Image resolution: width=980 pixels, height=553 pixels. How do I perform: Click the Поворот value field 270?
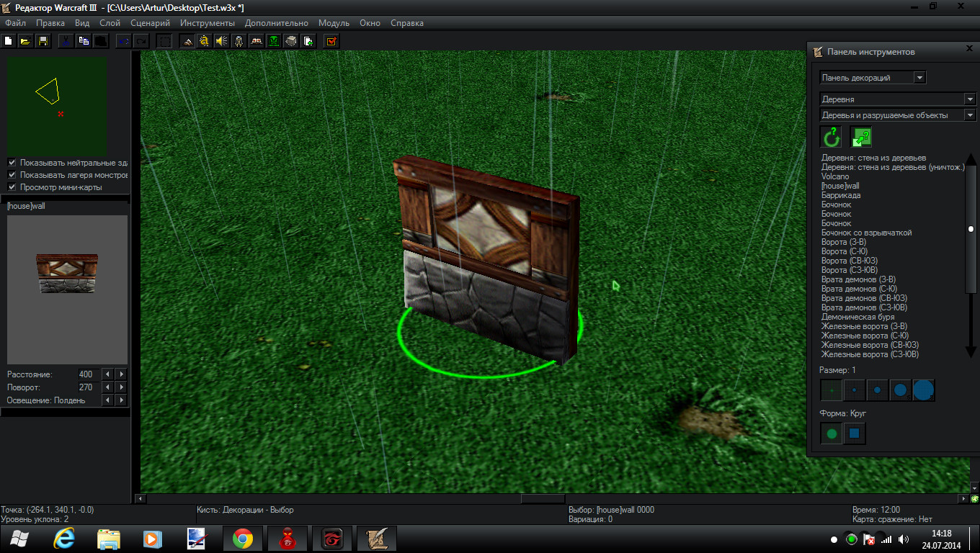pos(89,387)
